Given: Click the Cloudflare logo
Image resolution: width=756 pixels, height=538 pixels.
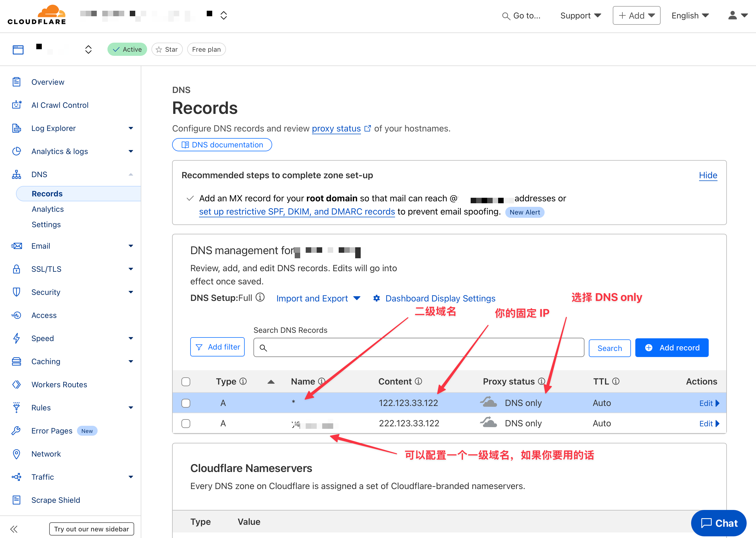Looking at the screenshot, I should click(x=37, y=15).
